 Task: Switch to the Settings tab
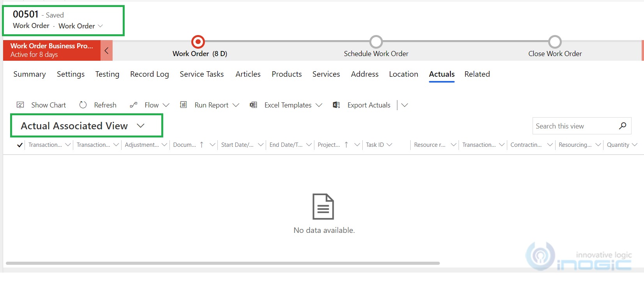click(71, 74)
